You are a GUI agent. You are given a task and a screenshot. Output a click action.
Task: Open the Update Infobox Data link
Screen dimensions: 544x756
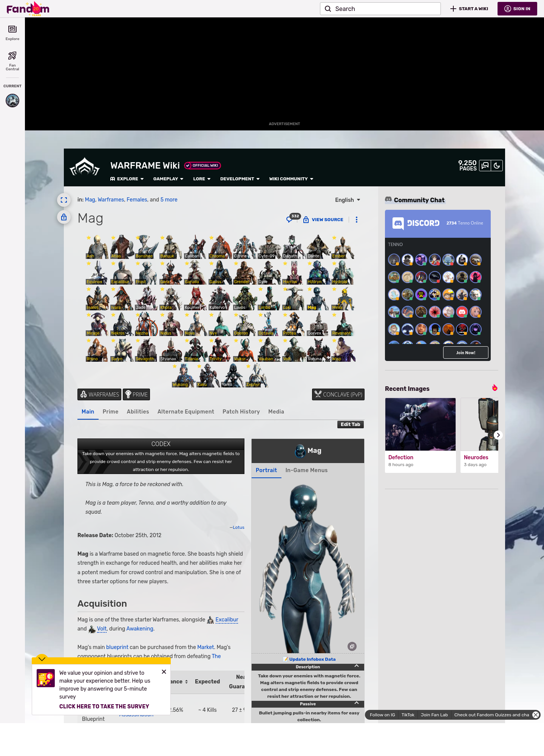point(312,659)
